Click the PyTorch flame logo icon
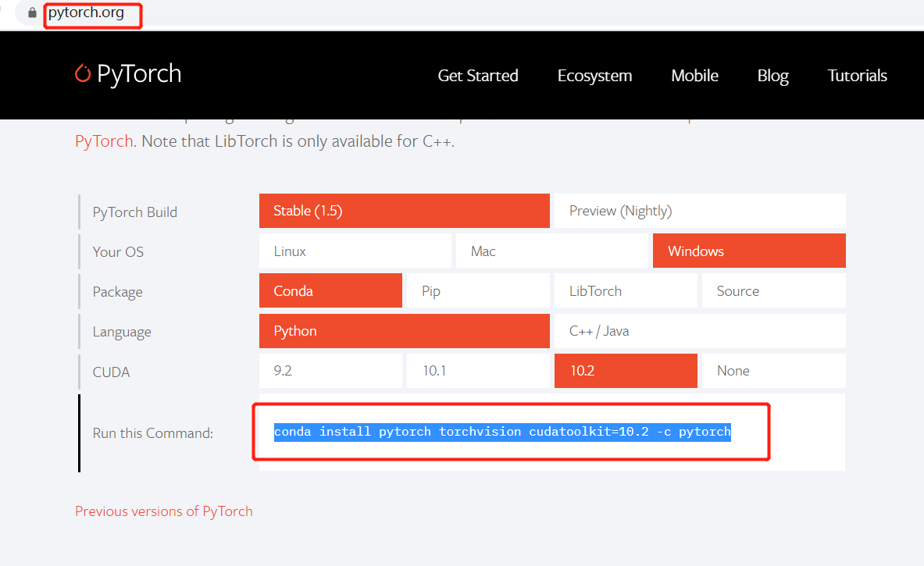924x566 pixels. (83, 73)
